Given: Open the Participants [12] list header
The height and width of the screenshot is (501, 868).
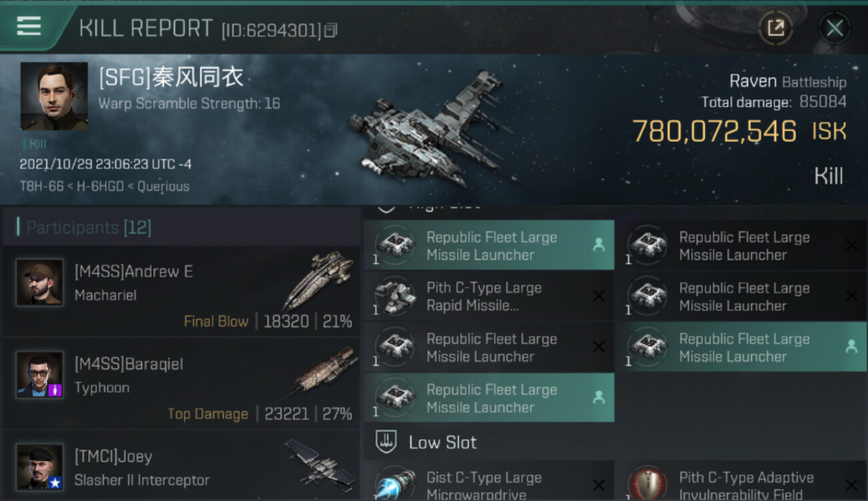Looking at the screenshot, I should pos(89,228).
